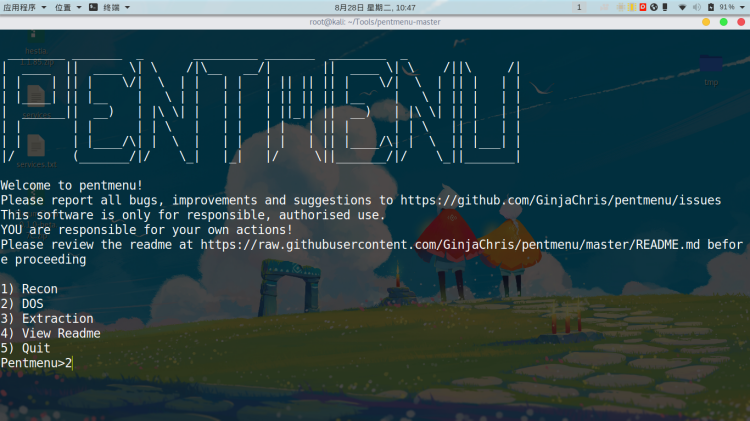Click the '1) Recon' menu line
The image size is (750, 421).
(x=29, y=289)
